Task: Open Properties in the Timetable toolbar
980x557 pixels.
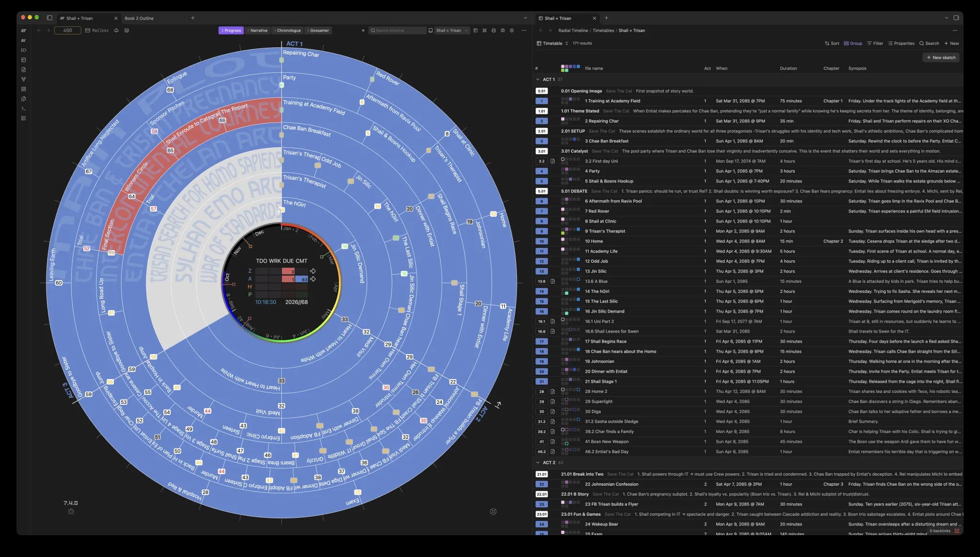Action: click(x=901, y=44)
